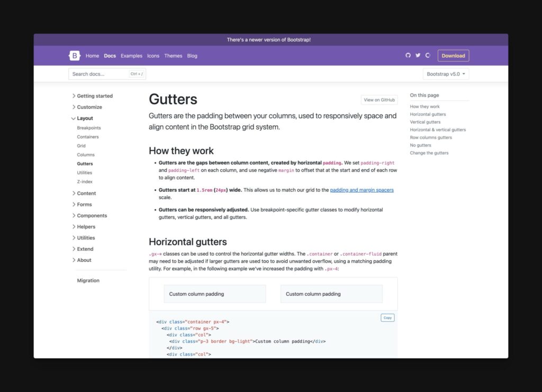
Task: Expand the Extend sidebar section
Action: 82,249
